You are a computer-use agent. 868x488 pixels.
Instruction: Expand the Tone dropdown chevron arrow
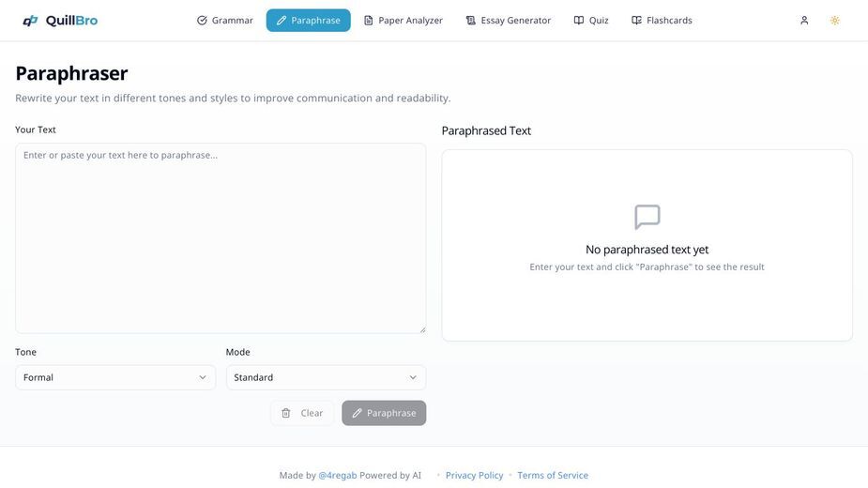203,377
